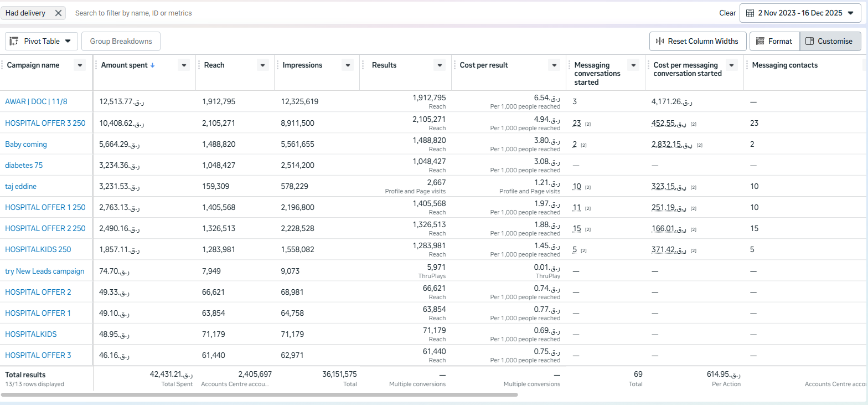Image resolution: width=868 pixels, height=405 pixels.
Task: Open Reach column options arrow
Action: pos(262,65)
